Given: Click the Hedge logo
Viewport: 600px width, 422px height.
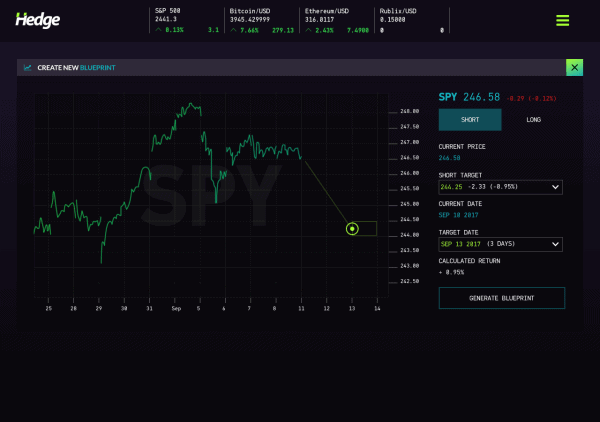Looking at the screenshot, I should (x=38, y=20).
